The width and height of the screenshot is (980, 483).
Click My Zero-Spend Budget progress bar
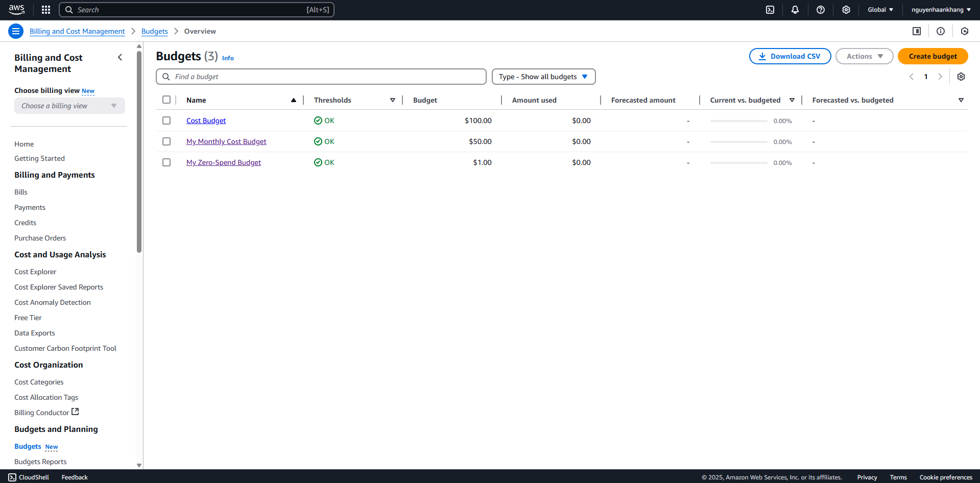pyautogui.click(x=738, y=163)
